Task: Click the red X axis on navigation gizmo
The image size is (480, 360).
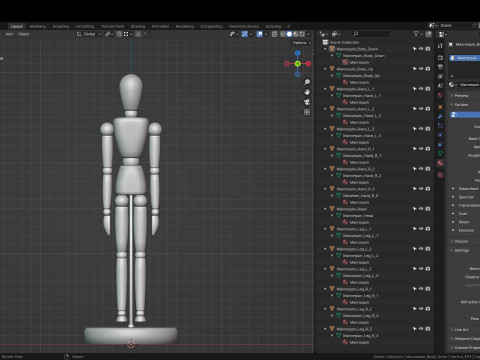Action: (309, 64)
